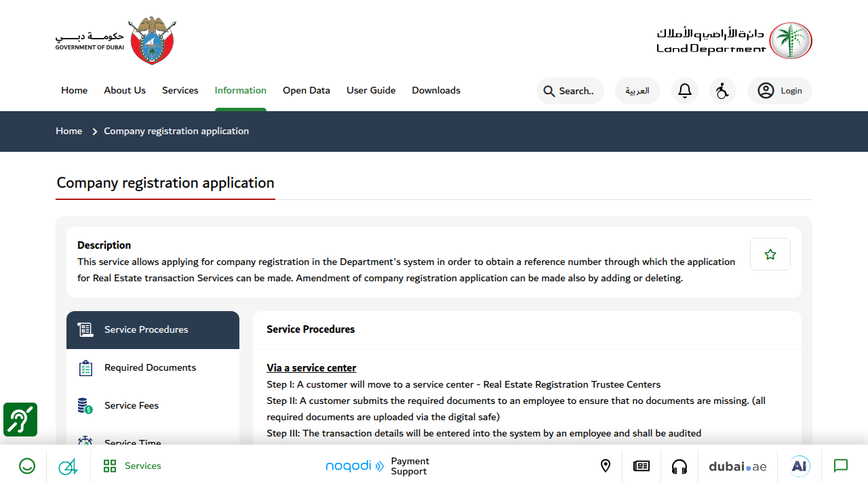This screenshot has height=488, width=868.
Task: Click the Land Department logo
Action: click(x=734, y=41)
